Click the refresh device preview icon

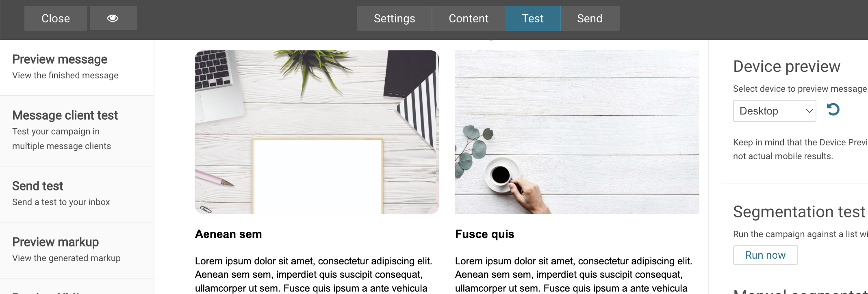click(x=833, y=110)
